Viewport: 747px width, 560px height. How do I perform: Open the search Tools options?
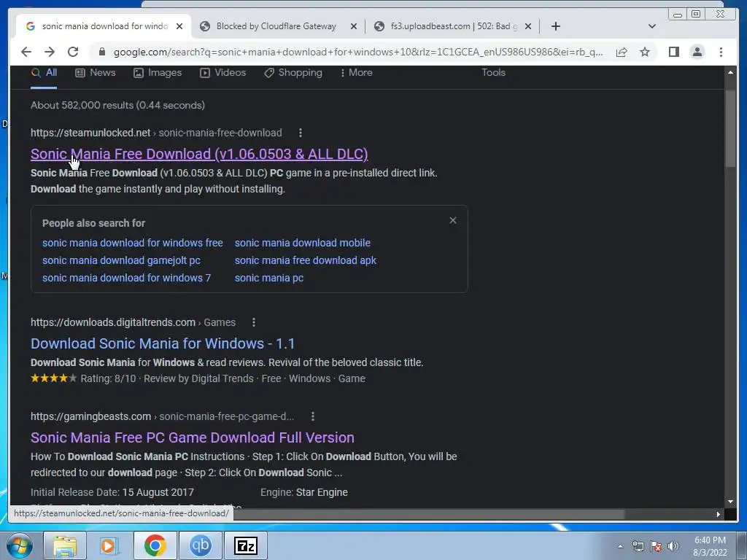pos(493,73)
